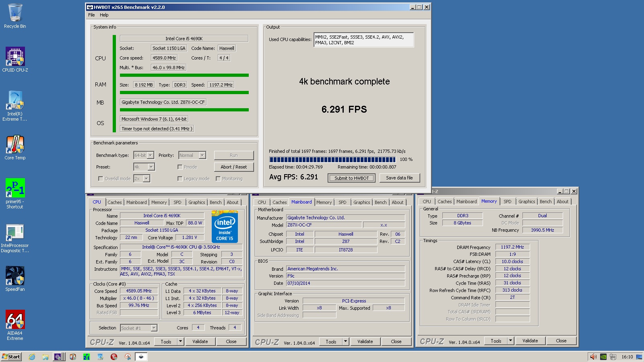Click the Core Speed 4589.05 MHz value
The width and height of the screenshot is (644, 362).
pos(139,291)
